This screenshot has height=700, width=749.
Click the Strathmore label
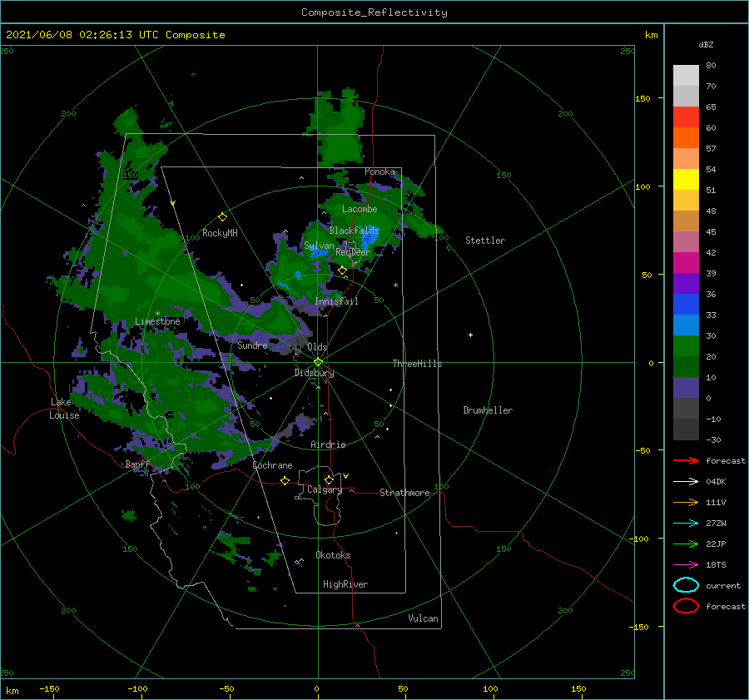404,493
